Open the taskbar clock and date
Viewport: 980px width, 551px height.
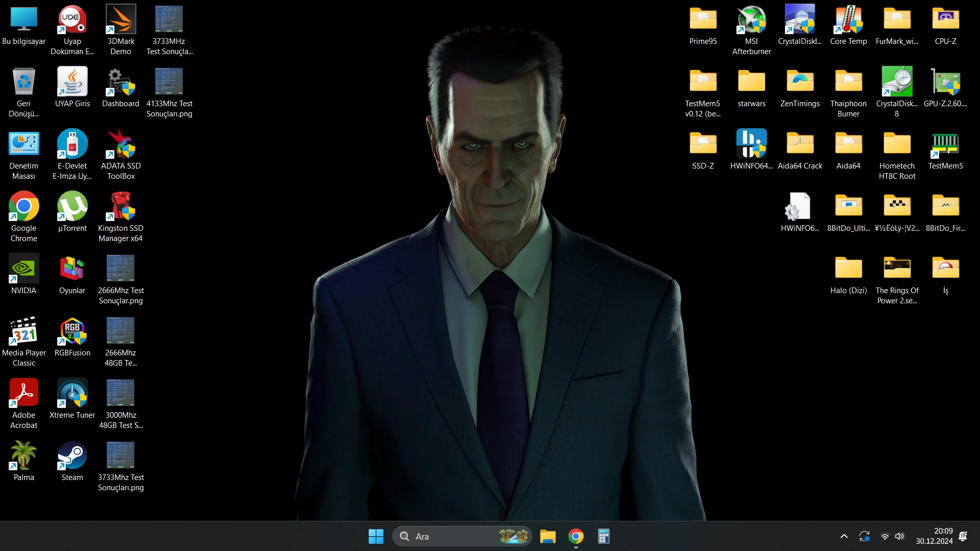934,536
